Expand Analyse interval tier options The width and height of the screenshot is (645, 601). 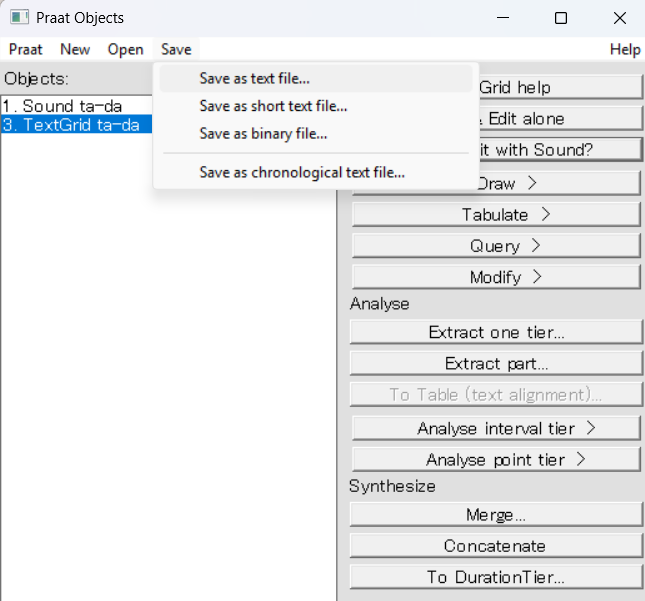pyautogui.click(x=496, y=429)
